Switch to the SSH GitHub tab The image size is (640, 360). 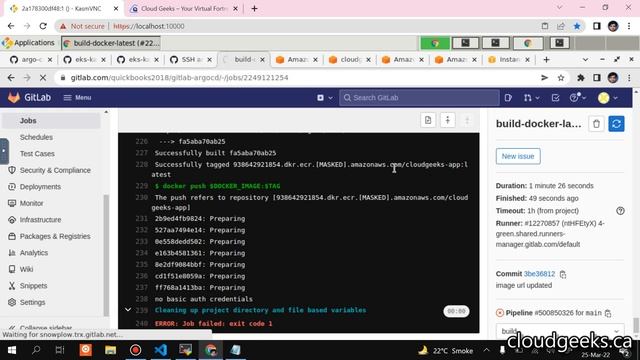pyautogui.click(x=191, y=60)
